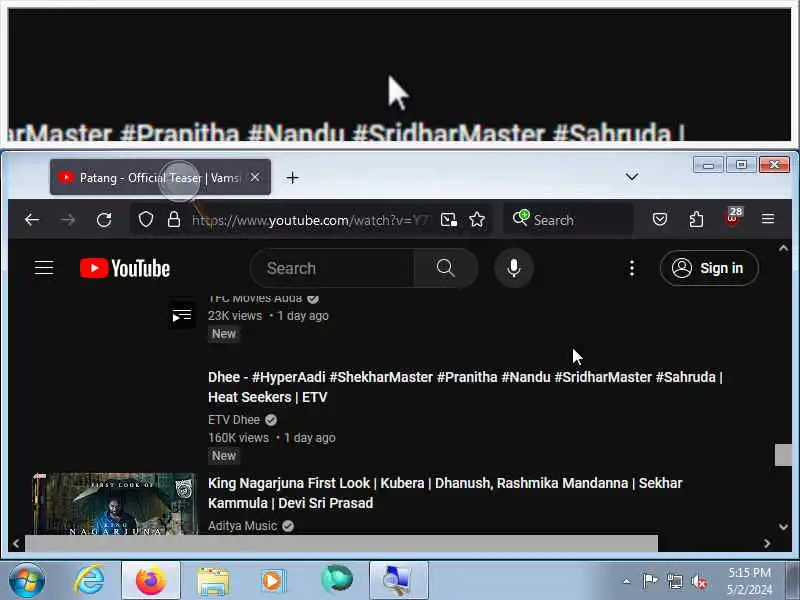Open the tracking protection shield icon
Viewport: 800px width, 600px height.
146,220
